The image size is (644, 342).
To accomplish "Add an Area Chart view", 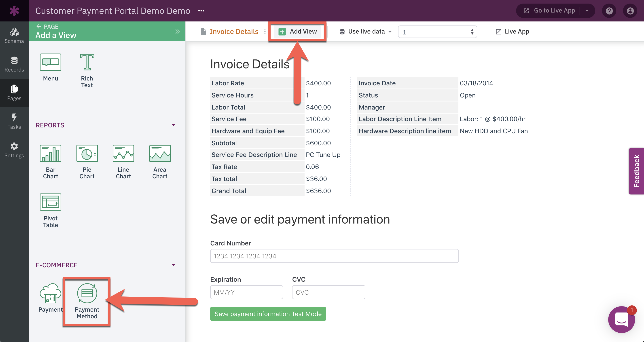I will coord(160,154).
